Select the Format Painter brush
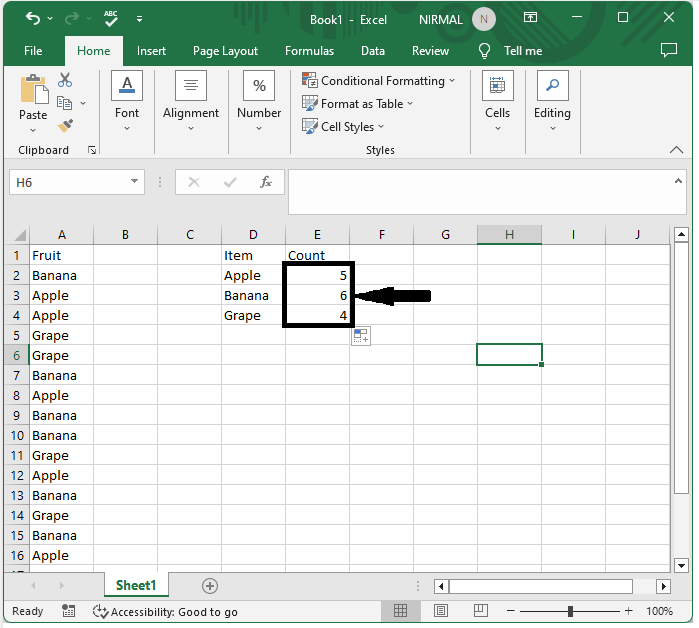699x628 pixels. click(x=65, y=126)
